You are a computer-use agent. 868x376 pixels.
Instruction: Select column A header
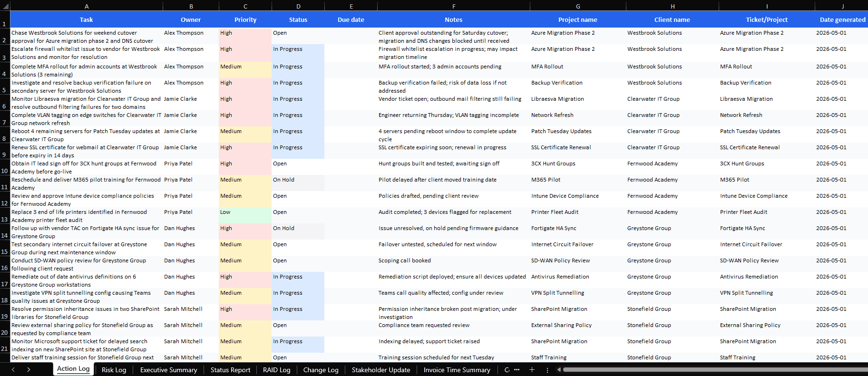87,6
